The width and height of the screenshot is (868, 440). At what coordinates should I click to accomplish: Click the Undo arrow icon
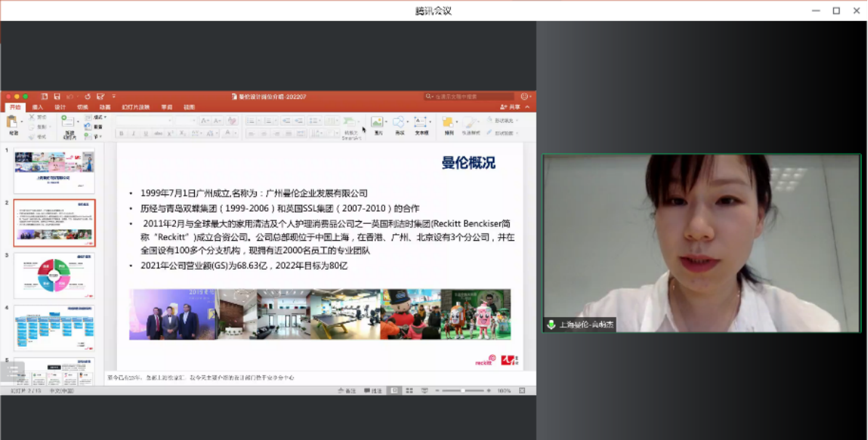[70, 96]
